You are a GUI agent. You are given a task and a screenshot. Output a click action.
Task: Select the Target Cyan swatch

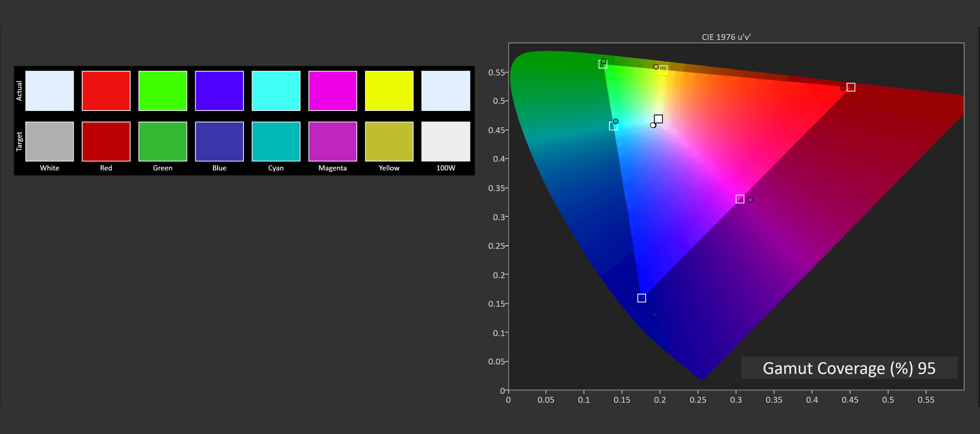pos(276,141)
